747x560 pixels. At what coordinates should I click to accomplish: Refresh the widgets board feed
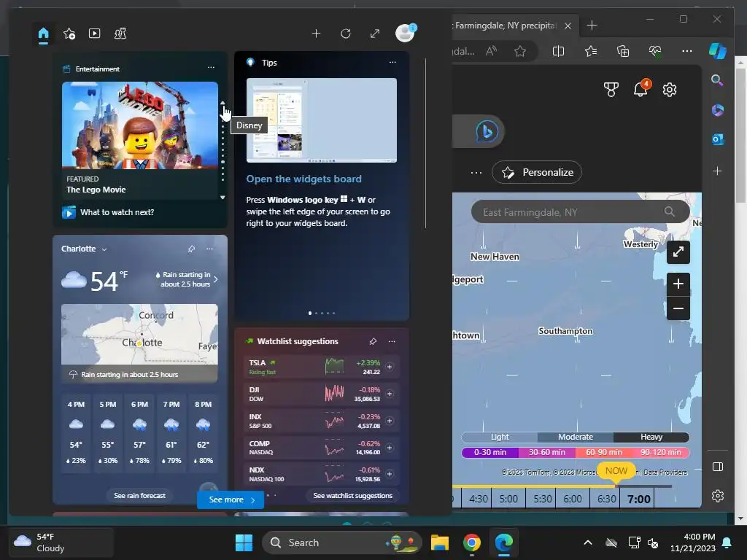(x=346, y=34)
